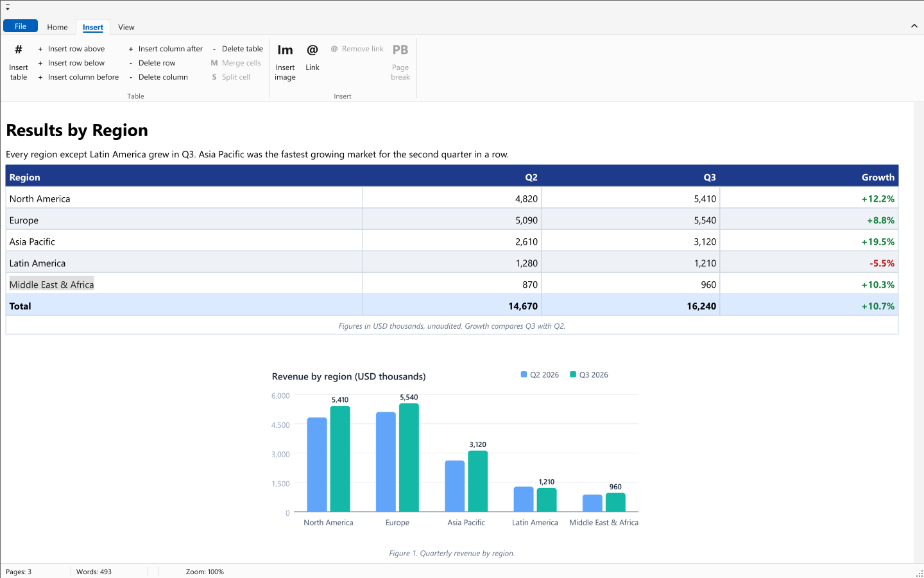
Task: Click Delete row command
Action: point(152,63)
